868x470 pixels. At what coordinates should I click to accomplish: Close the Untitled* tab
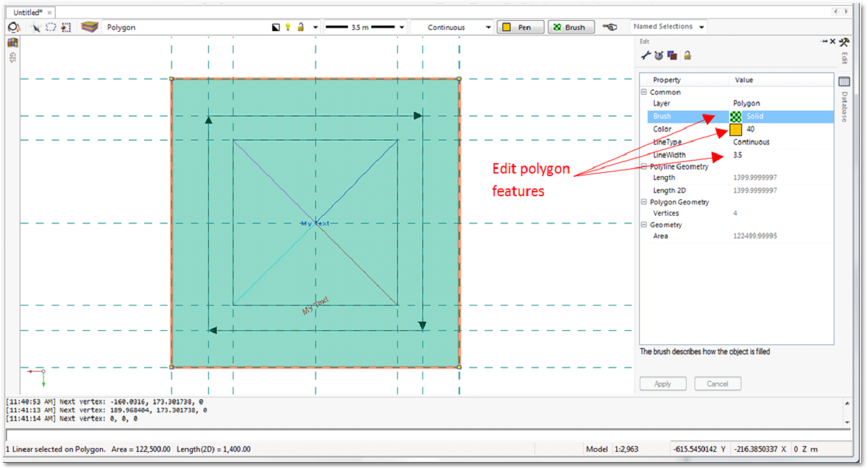(x=50, y=12)
